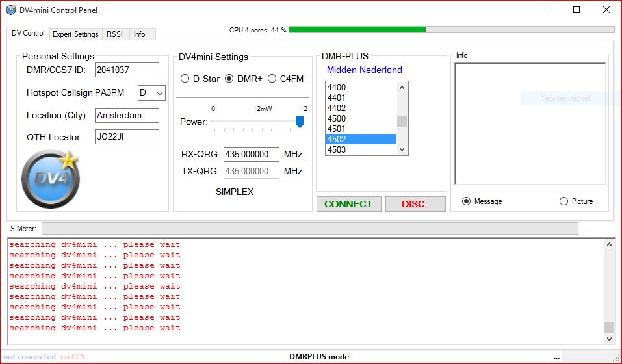The height and width of the screenshot is (364, 622).
Task: Click the DV4 star logo image
Action: [x=51, y=179]
